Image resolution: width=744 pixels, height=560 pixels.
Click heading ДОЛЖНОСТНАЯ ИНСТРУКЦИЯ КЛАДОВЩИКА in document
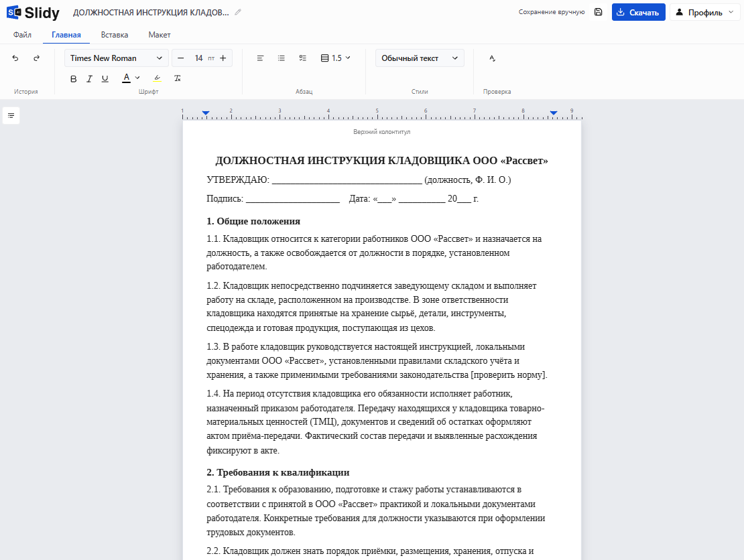(x=381, y=161)
